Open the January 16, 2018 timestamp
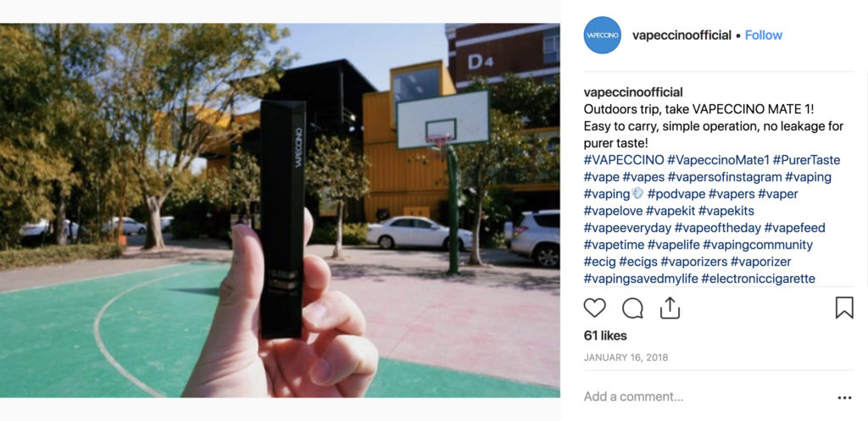The height and width of the screenshot is (421, 868). [626, 357]
